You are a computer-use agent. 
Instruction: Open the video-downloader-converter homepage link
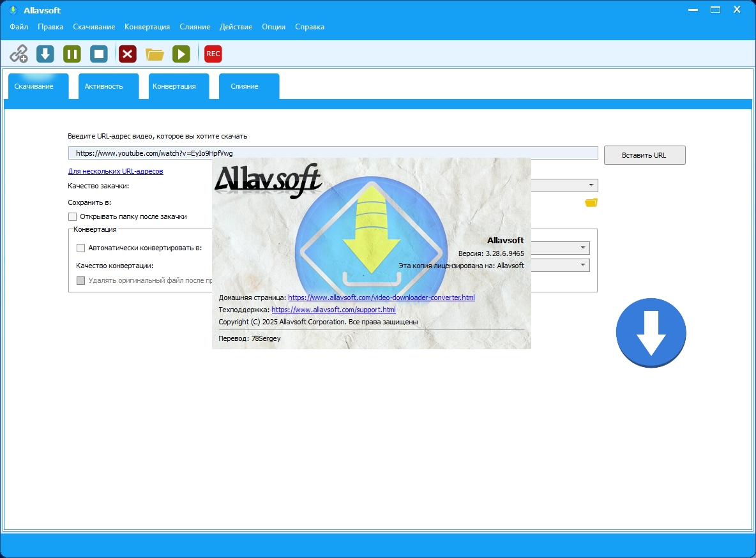click(x=381, y=298)
